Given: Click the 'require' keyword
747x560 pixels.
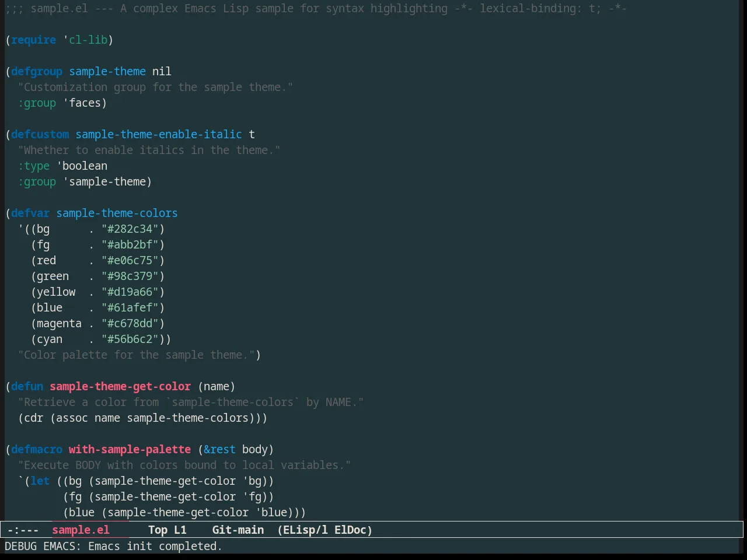Looking at the screenshot, I should [x=34, y=40].
